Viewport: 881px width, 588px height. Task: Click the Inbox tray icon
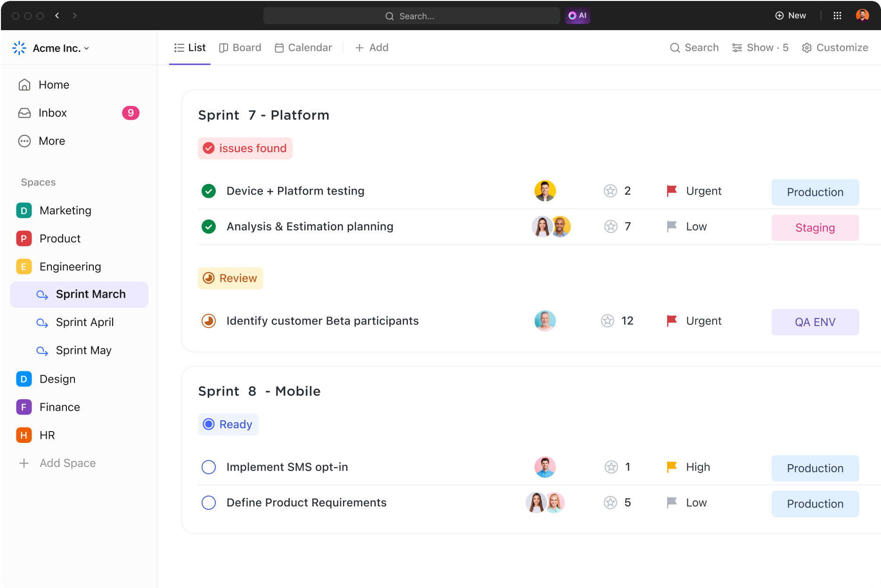tap(24, 113)
